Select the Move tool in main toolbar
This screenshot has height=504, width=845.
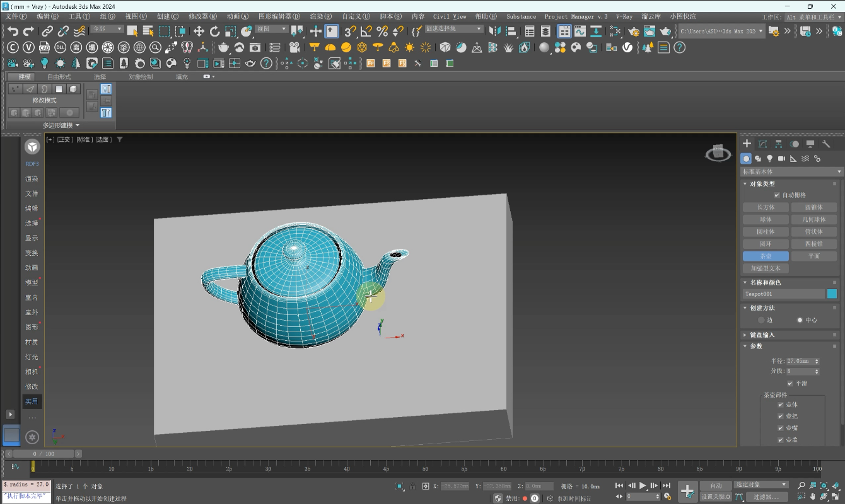click(199, 31)
